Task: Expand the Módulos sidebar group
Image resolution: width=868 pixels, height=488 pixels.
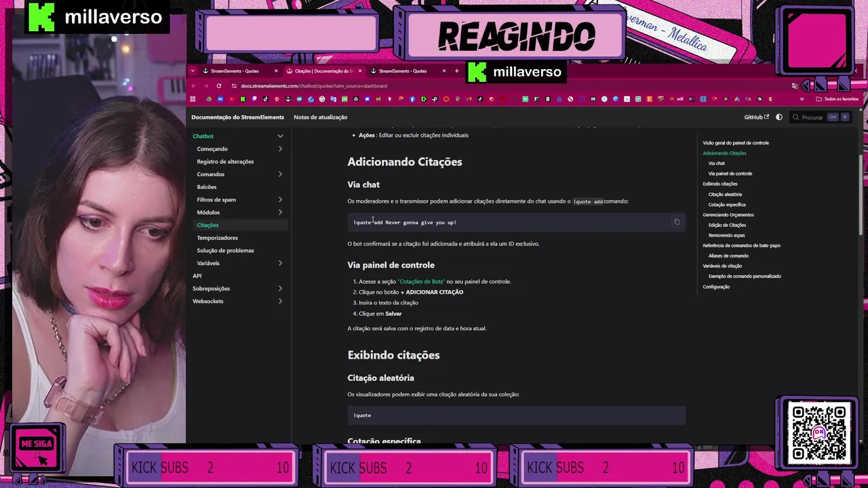Action: coord(280,212)
